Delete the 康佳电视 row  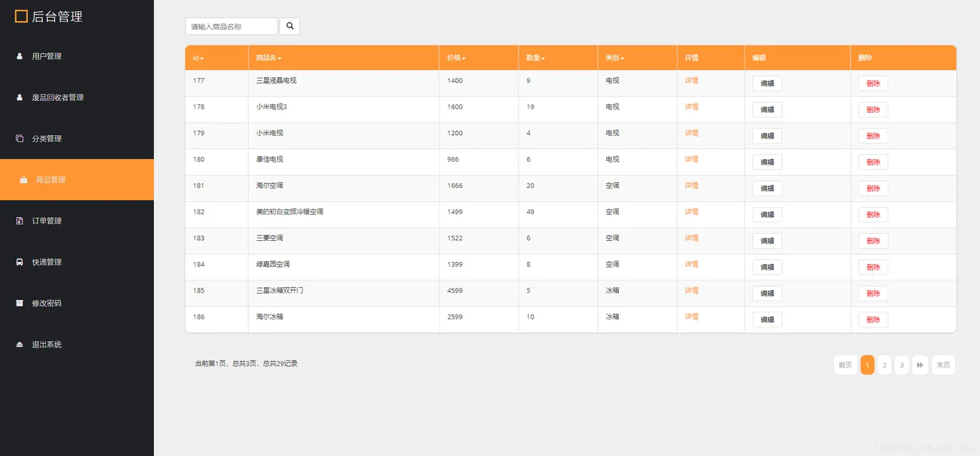(x=874, y=162)
